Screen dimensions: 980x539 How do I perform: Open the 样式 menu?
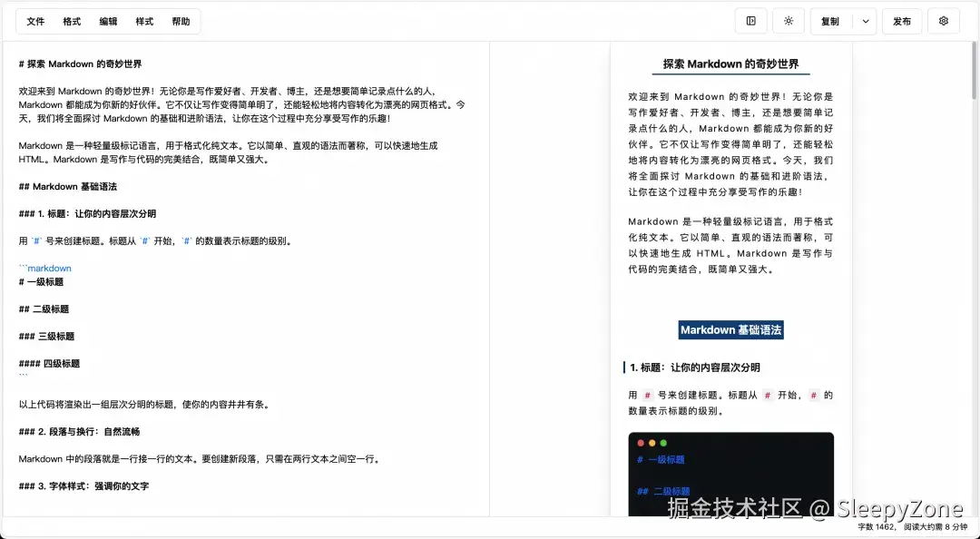pyautogui.click(x=144, y=21)
